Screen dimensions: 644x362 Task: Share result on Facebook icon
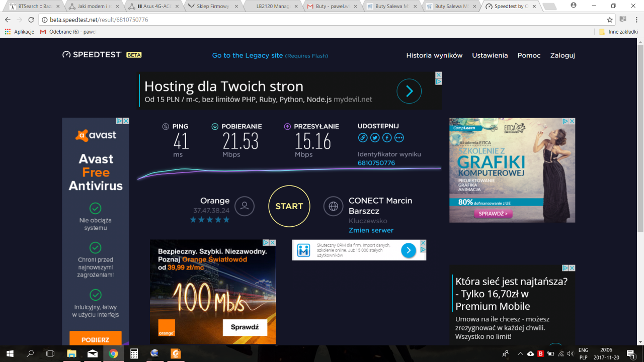(x=387, y=138)
